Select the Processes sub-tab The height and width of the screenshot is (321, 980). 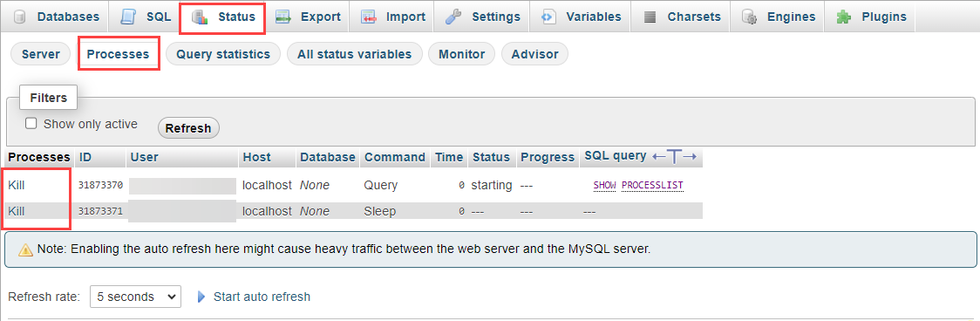(118, 54)
